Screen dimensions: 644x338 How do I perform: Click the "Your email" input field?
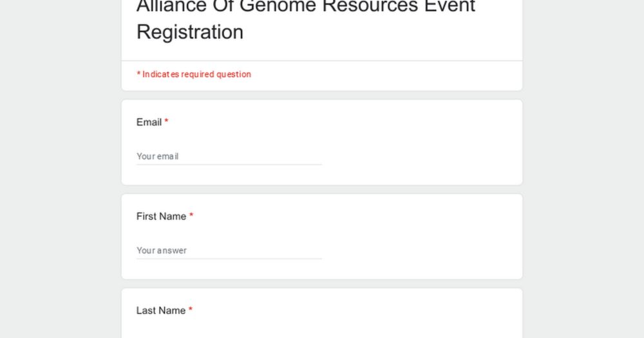click(229, 156)
